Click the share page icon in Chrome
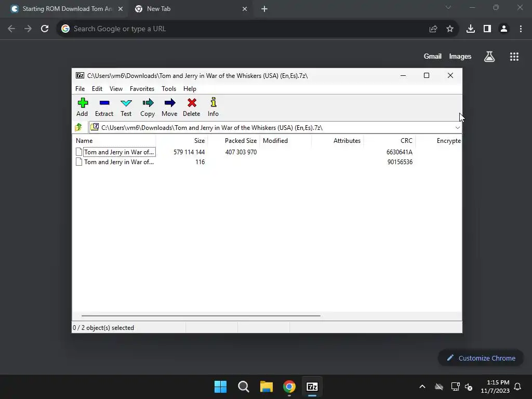The width and height of the screenshot is (532, 399). click(x=433, y=29)
